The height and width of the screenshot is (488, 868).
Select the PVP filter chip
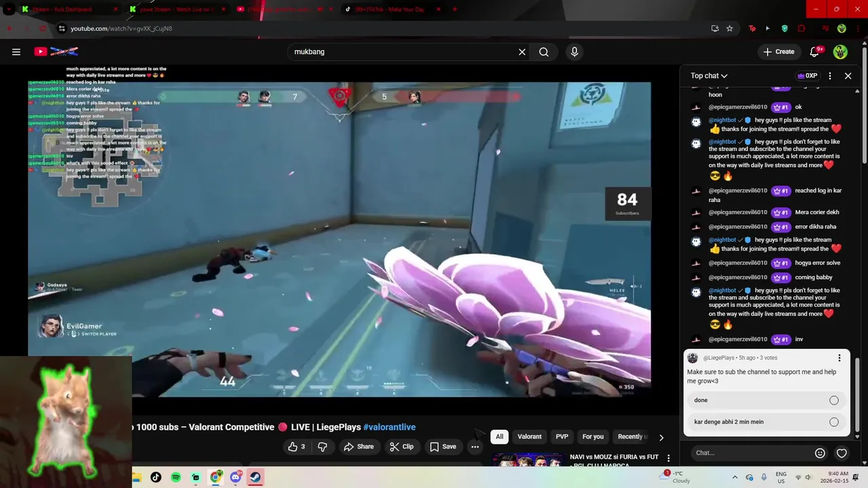click(562, 437)
